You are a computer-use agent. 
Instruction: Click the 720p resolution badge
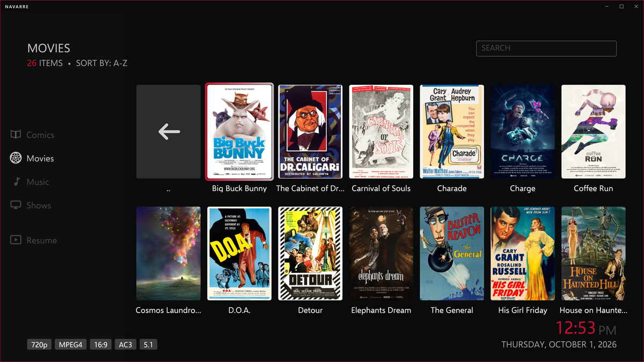pyautogui.click(x=39, y=345)
